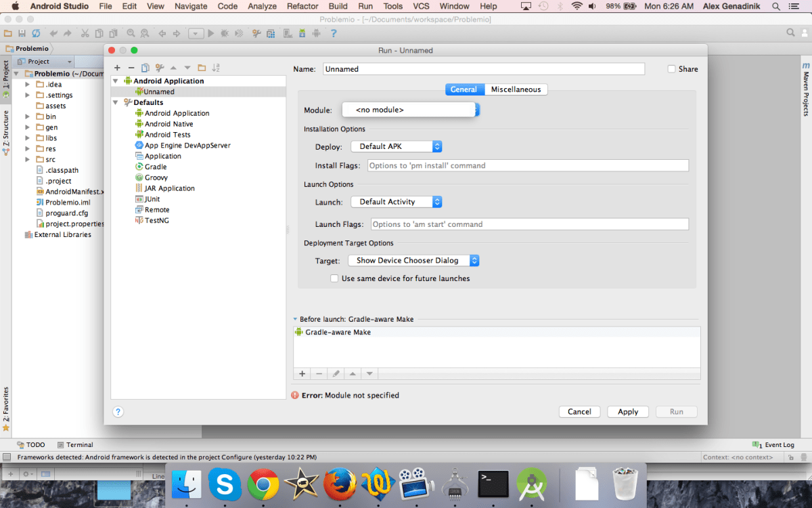The width and height of the screenshot is (812, 508).
Task: Click the Cut scissors icon in toolbar
Action: click(85, 33)
